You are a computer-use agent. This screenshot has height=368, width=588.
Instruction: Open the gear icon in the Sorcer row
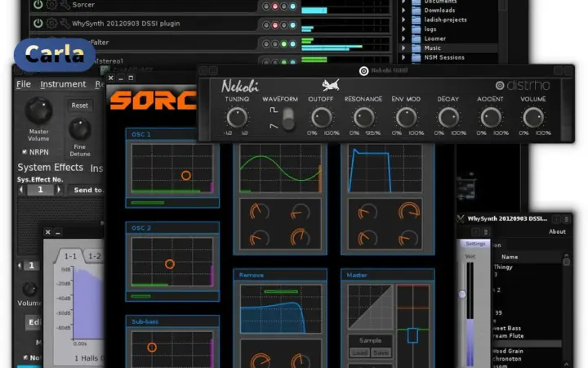51,5
